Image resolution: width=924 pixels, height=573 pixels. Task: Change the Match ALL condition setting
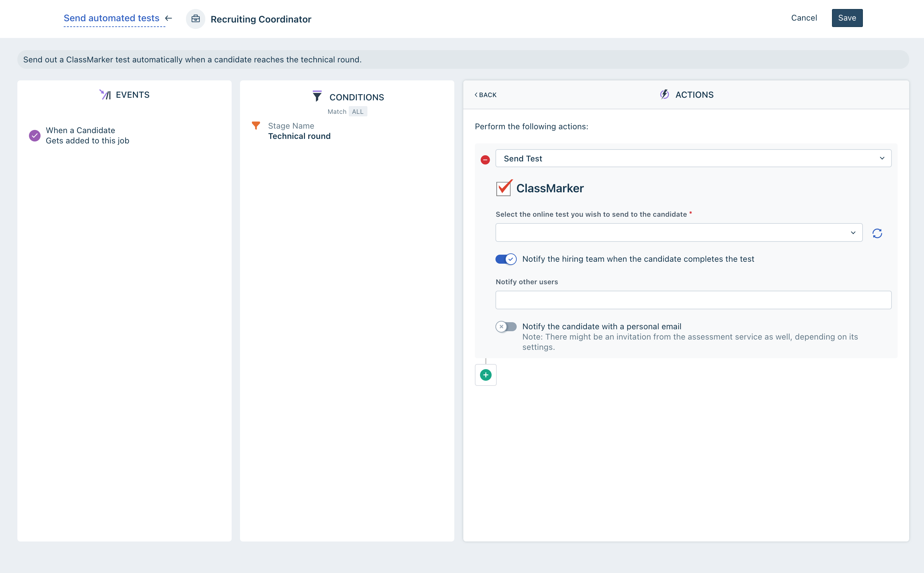357,111
